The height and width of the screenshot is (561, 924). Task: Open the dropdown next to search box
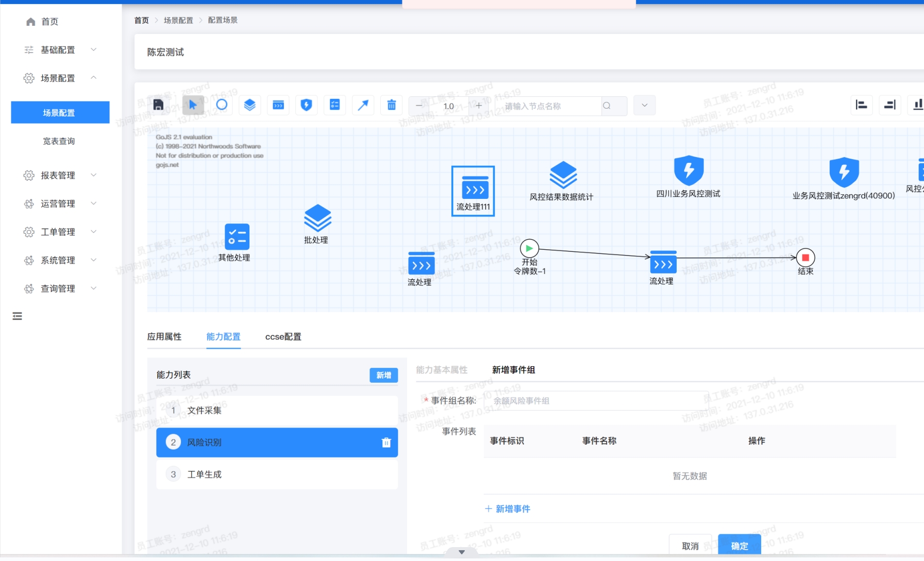tap(644, 106)
